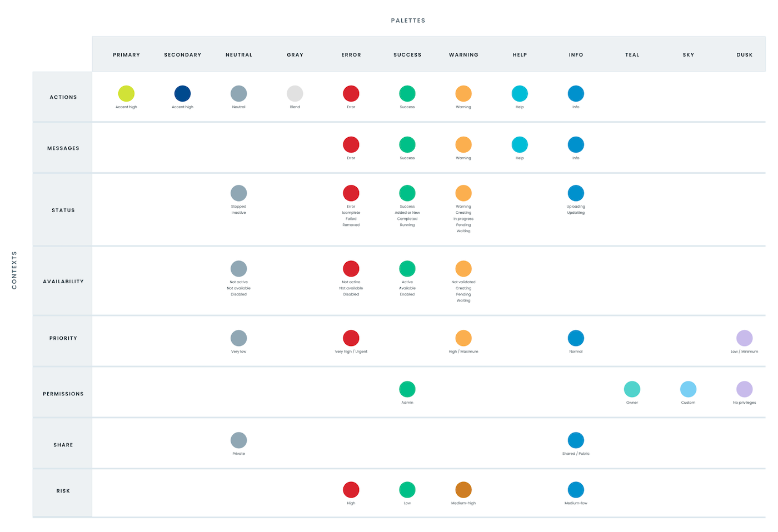Click the dark blue Accent high Secondary swatch
Image resolution: width=778 pixels, height=532 pixels.
point(182,93)
